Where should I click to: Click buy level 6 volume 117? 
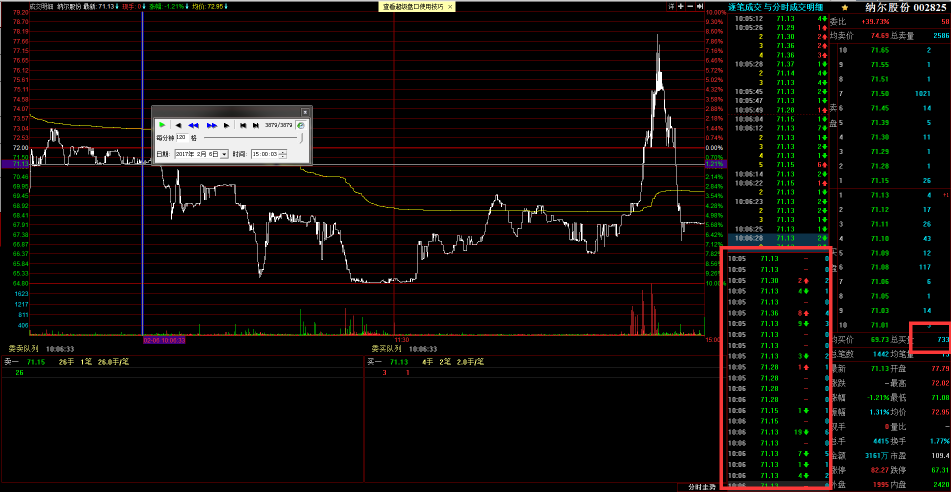tap(925, 267)
